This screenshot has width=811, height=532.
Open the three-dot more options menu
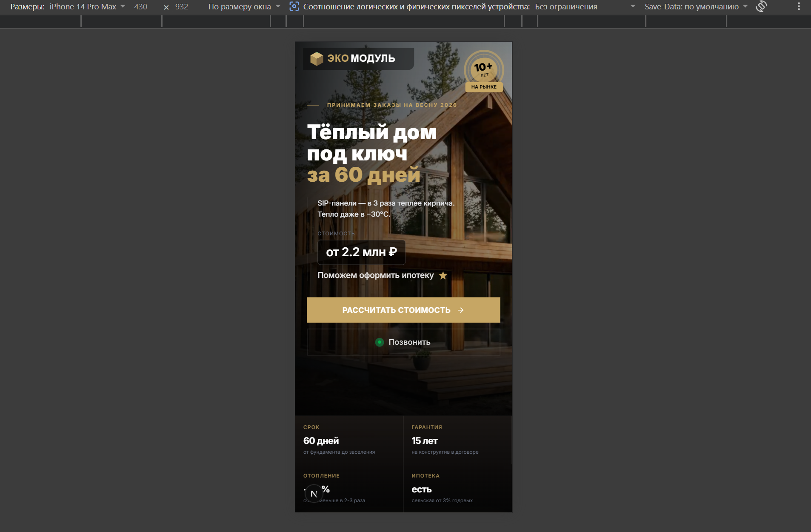tap(799, 6)
